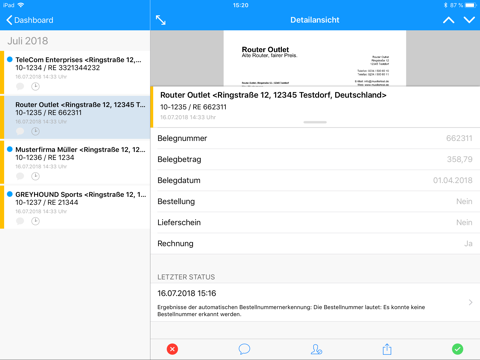Go back to Dashboard
Image resolution: width=480 pixels, height=360 pixels.
[x=30, y=20]
